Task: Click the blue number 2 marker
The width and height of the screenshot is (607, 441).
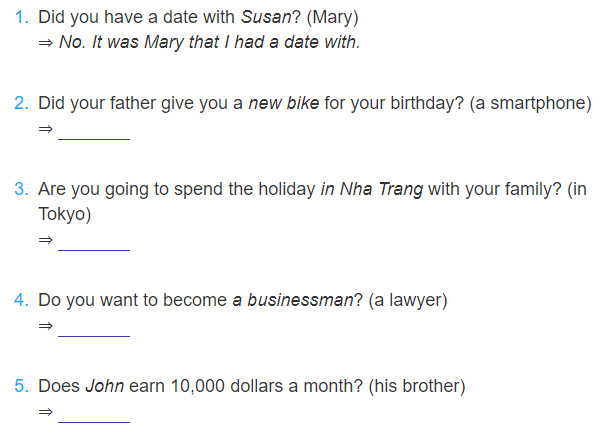Action: click(21, 103)
